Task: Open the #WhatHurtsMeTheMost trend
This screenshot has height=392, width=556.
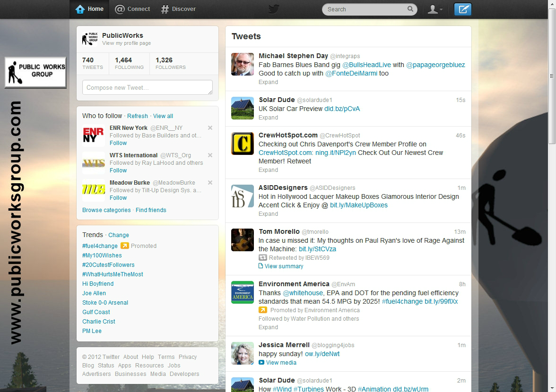Action: (x=113, y=274)
